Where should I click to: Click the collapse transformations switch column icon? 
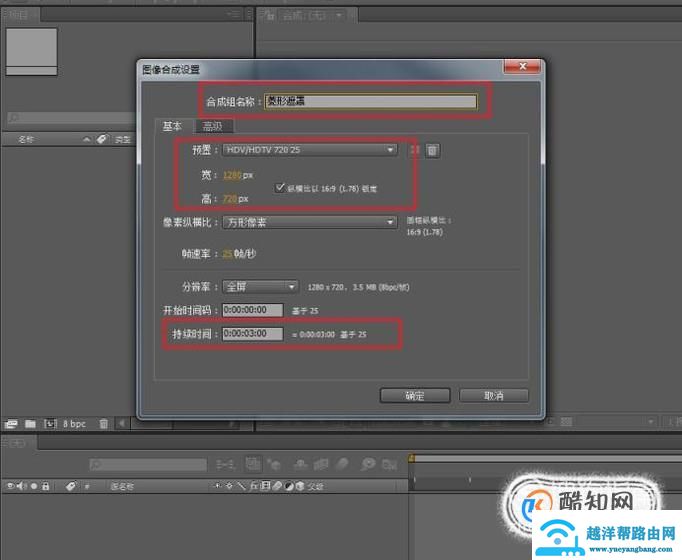point(229,486)
